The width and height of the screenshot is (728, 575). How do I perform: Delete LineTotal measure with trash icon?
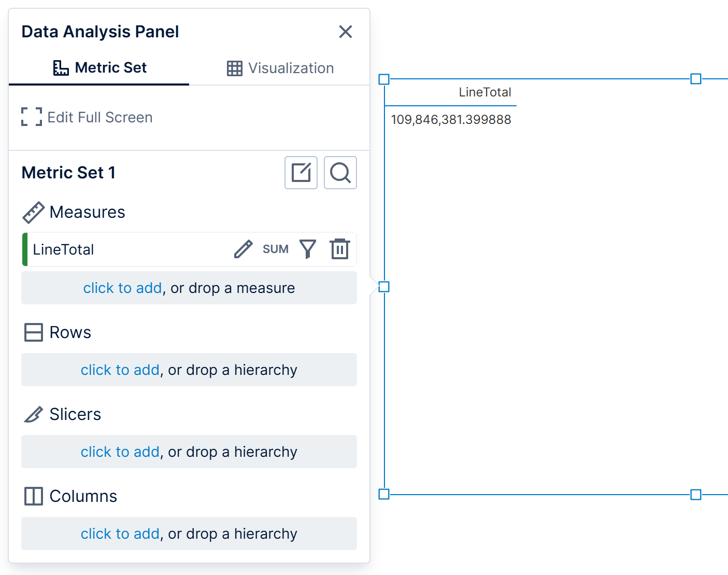tap(340, 249)
